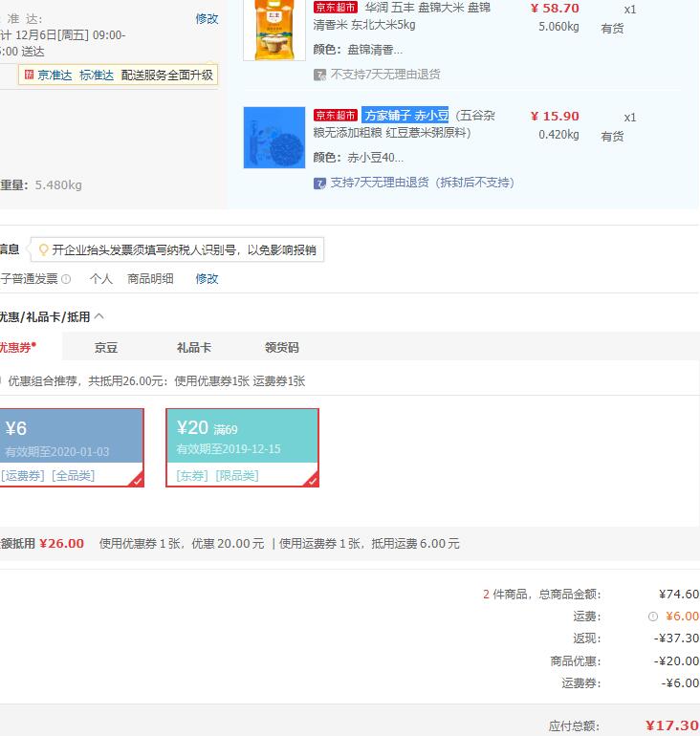Click the 7-day return icon for 赤小豆

click(319, 184)
